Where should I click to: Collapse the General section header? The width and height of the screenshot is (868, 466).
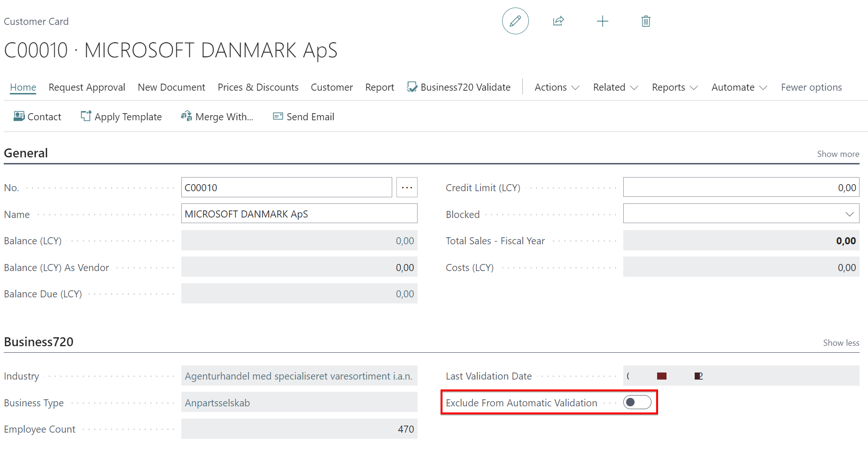(x=26, y=153)
